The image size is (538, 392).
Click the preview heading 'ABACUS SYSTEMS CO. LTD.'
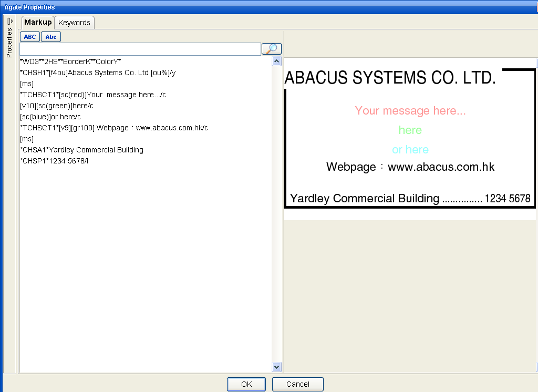[x=390, y=78]
